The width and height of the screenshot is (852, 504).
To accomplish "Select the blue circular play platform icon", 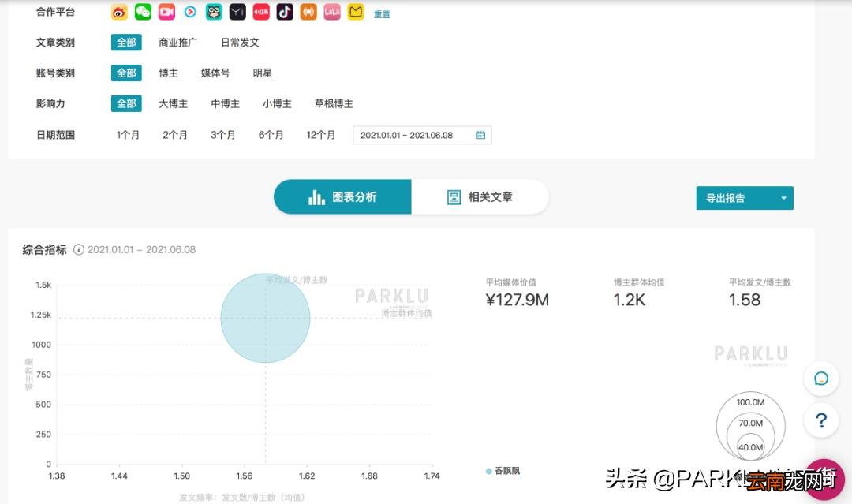I will [190, 12].
